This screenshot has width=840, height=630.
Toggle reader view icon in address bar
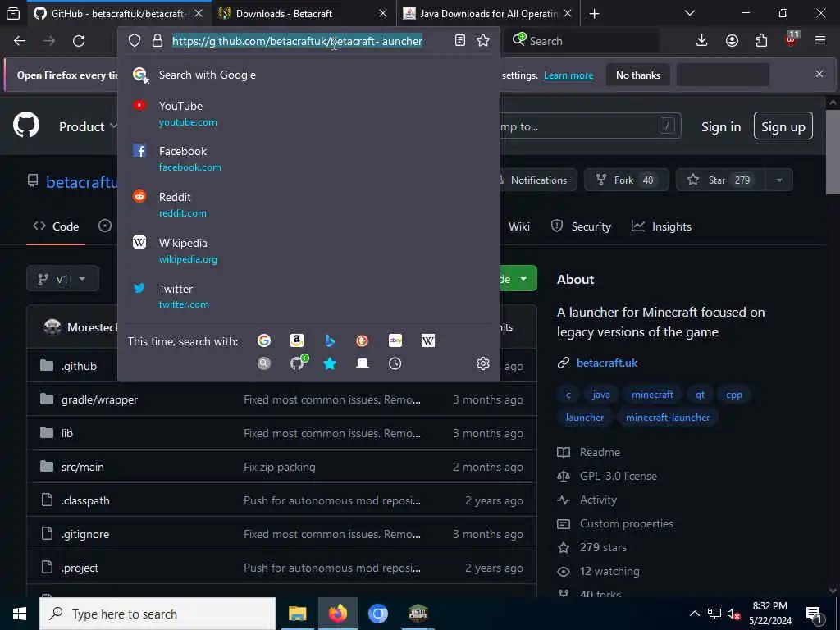coord(459,41)
